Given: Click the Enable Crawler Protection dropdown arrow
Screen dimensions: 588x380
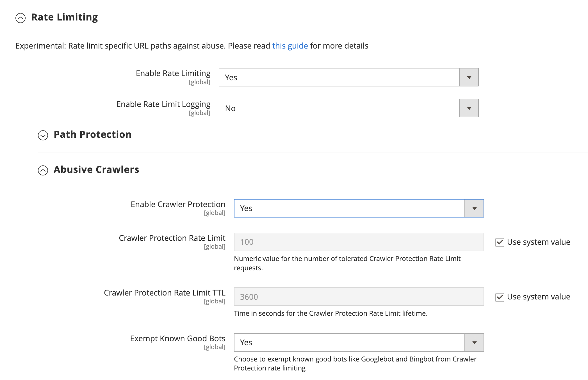Looking at the screenshot, I should point(474,209).
